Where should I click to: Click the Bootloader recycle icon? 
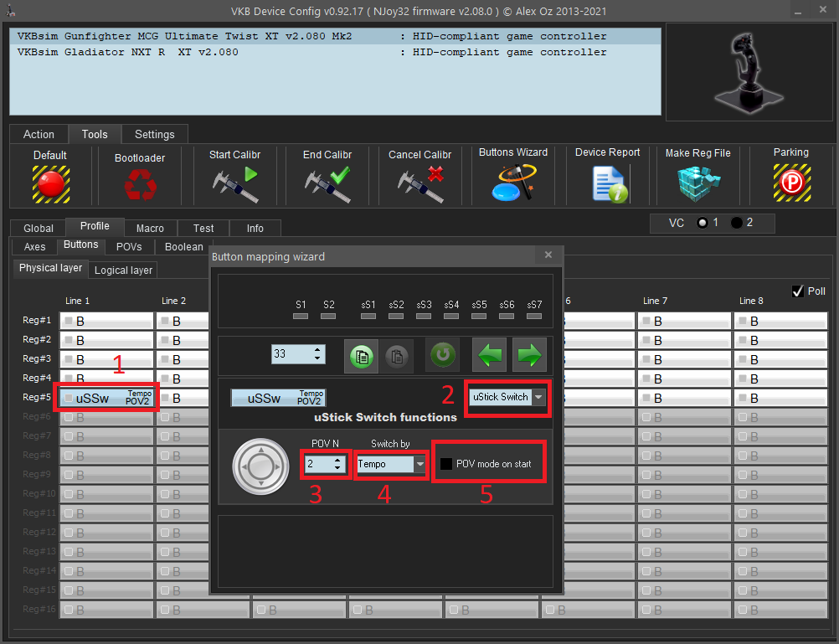(x=140, y=185)
